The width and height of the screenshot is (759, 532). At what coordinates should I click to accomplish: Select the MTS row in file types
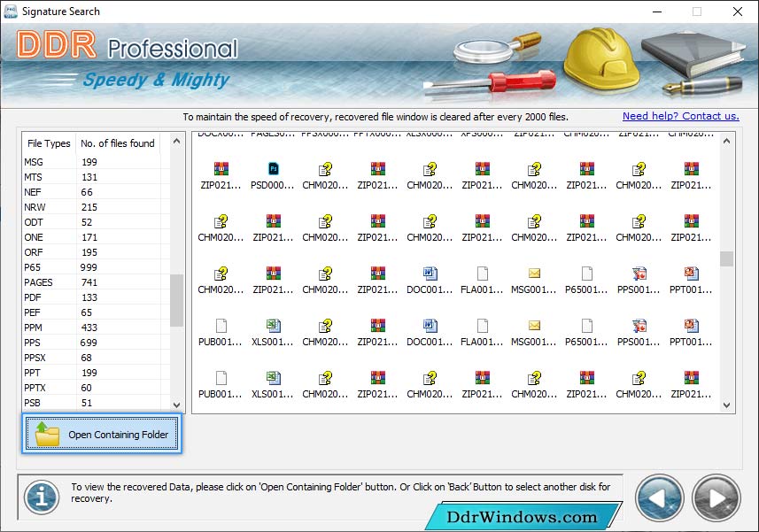click(x=96, y=177)
